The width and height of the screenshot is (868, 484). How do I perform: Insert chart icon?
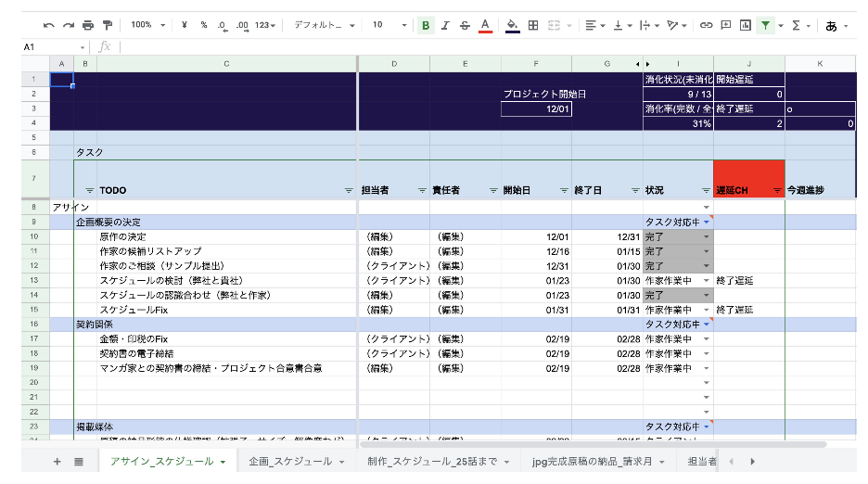(x=746, y=25)
